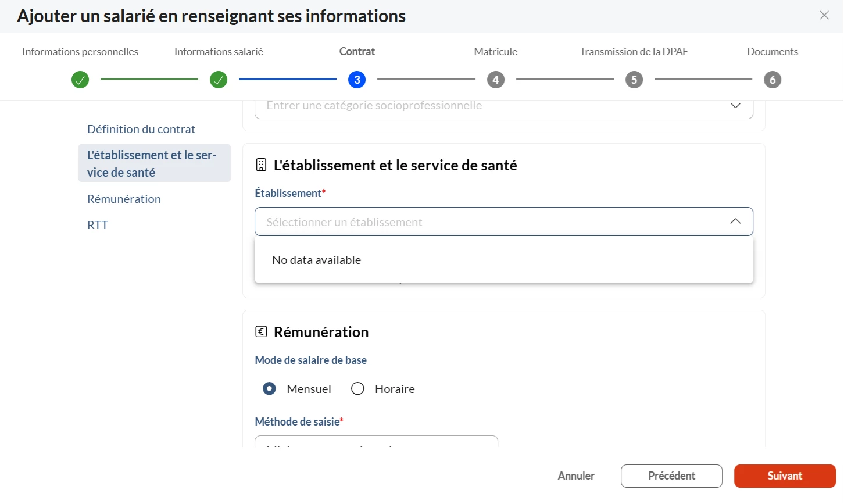Jump to RTT section in sidebar
Image resolution: width=844 pixels, height=504 pixels.
point(98,225)
